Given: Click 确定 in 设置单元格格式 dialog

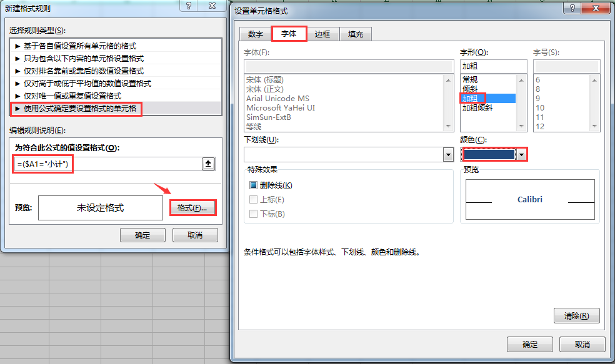Looking at the screenshot, I should point(530,345).
